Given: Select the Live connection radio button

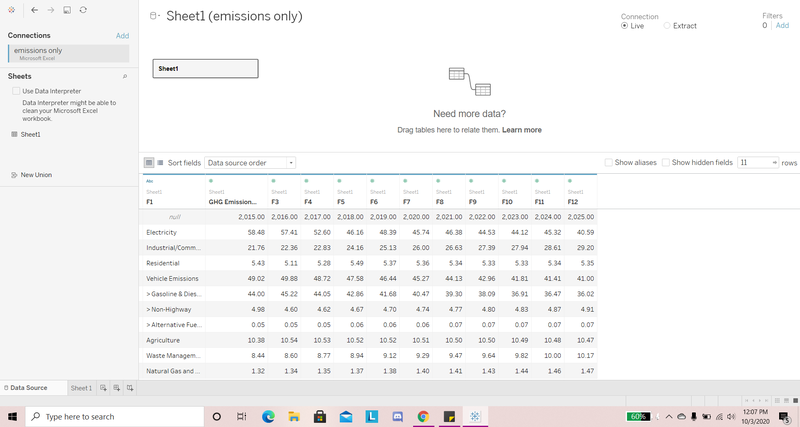Looking at the screenshot, I should (624, 26).
